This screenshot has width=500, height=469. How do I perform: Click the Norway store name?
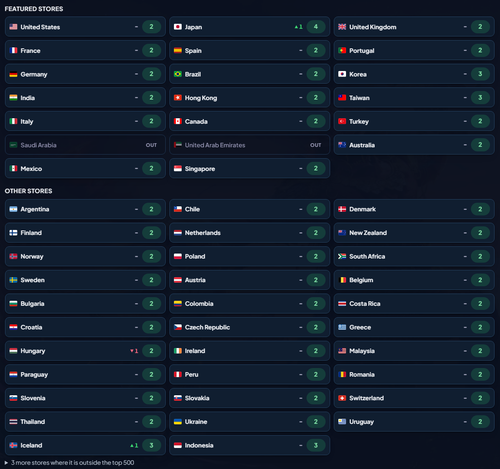pos(32,257)
